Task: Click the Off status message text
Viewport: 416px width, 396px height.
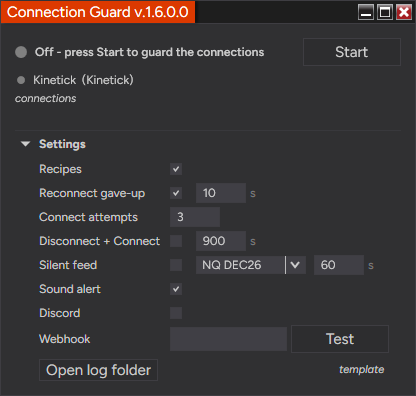Action: (149, 52)
